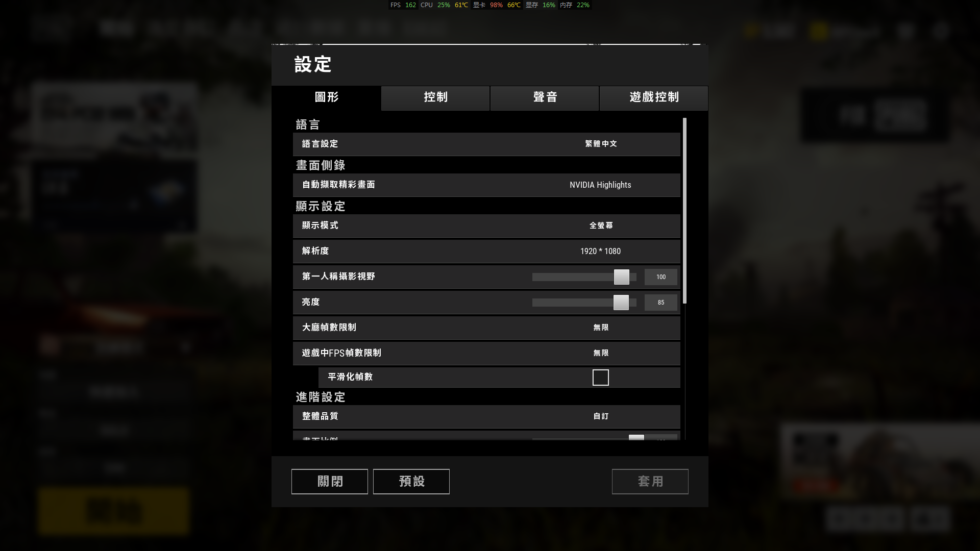Click the 預設 defaults button

tap(411, 482)
